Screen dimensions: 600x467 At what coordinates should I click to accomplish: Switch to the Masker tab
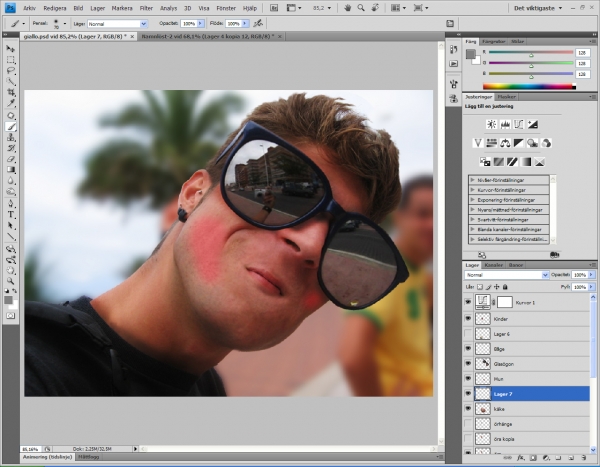click(x=507, y=97)
